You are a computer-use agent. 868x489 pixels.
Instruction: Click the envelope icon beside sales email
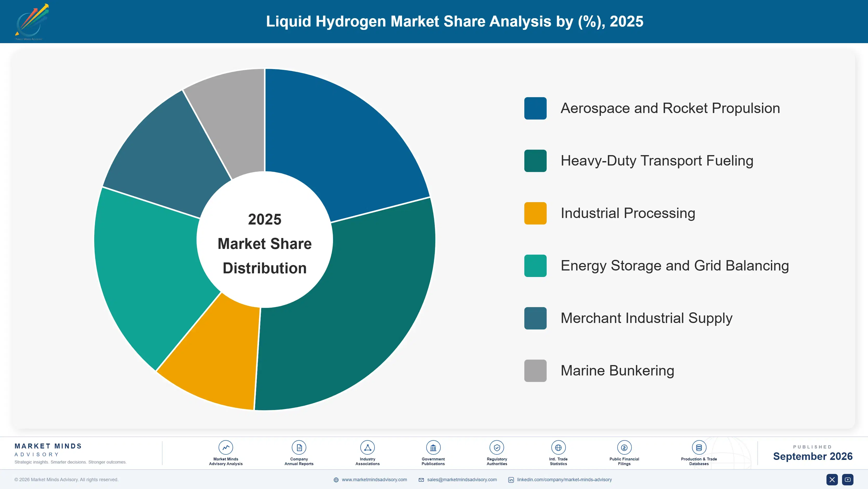421,480
